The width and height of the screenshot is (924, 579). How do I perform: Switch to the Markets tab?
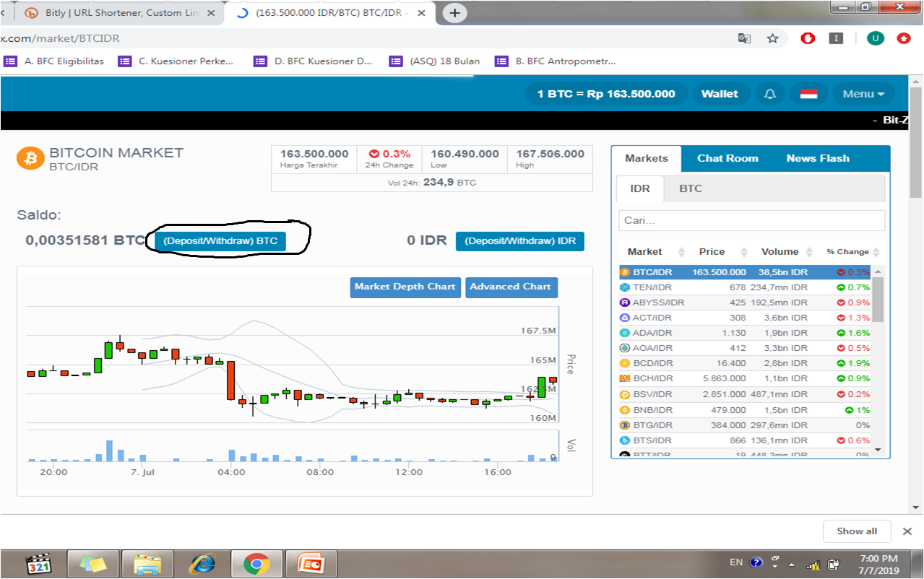[x=647, y=158]
